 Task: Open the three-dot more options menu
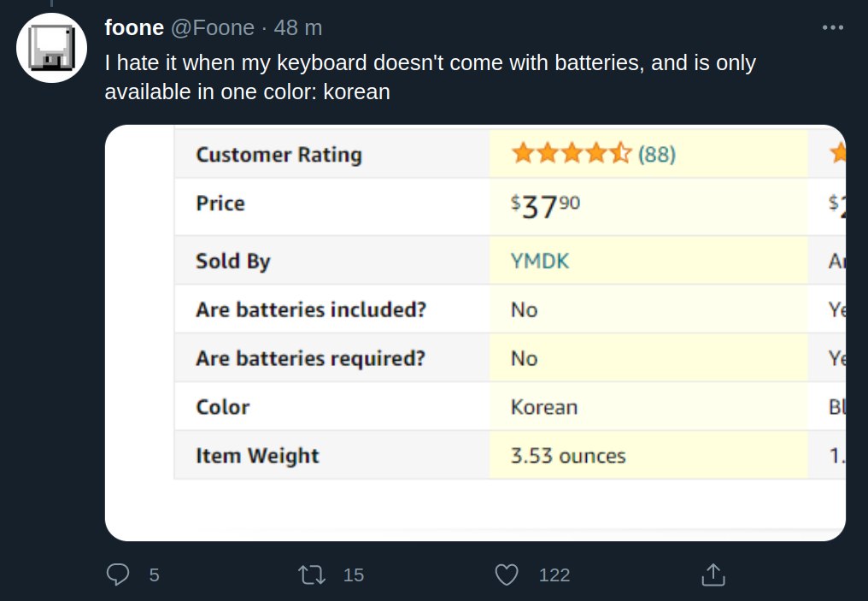click(x=832, y=28)
